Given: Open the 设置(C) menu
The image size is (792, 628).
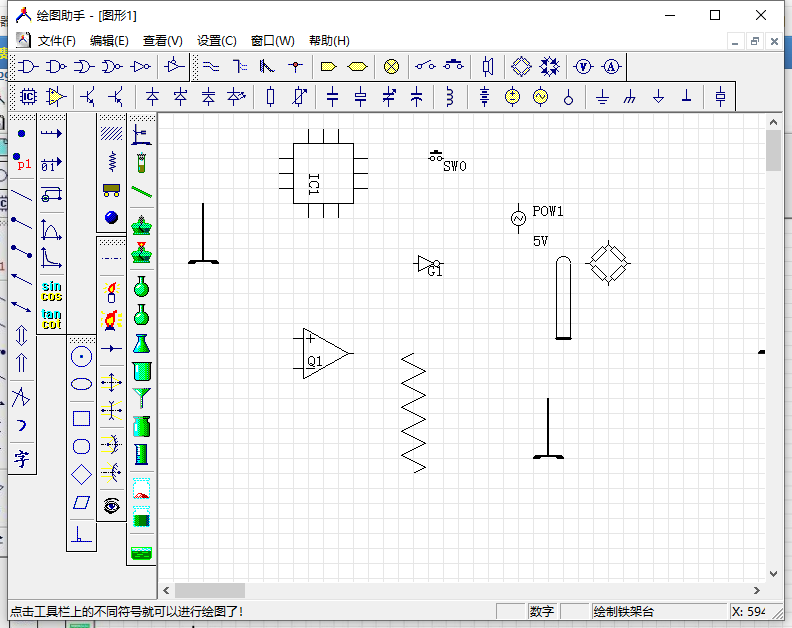Looking at the screenshot, I should coord(217,40).
